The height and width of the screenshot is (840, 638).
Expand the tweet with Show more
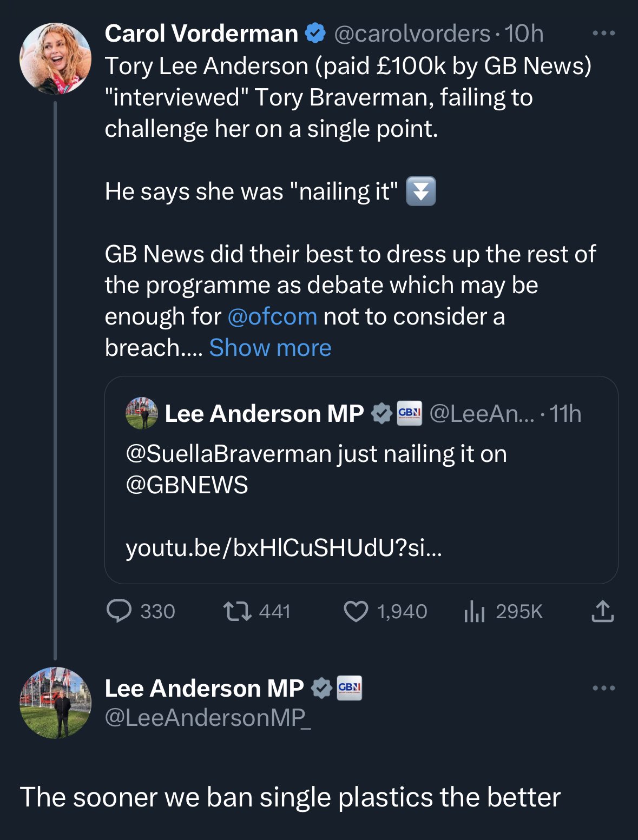[x=270, y=348]
